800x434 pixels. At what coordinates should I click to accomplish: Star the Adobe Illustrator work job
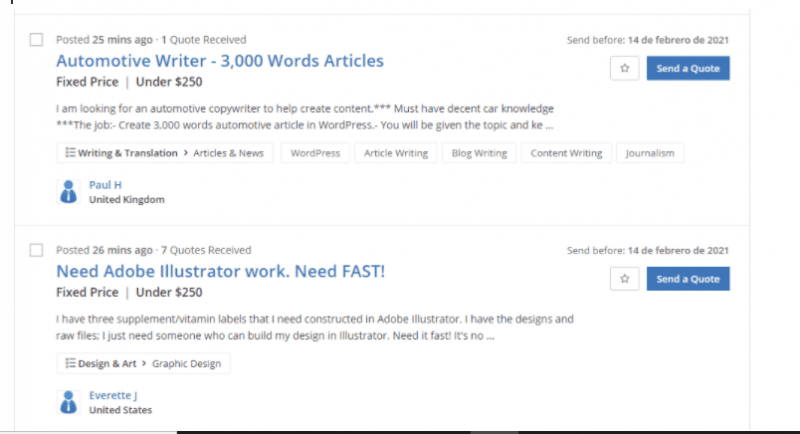click(624, 279)
